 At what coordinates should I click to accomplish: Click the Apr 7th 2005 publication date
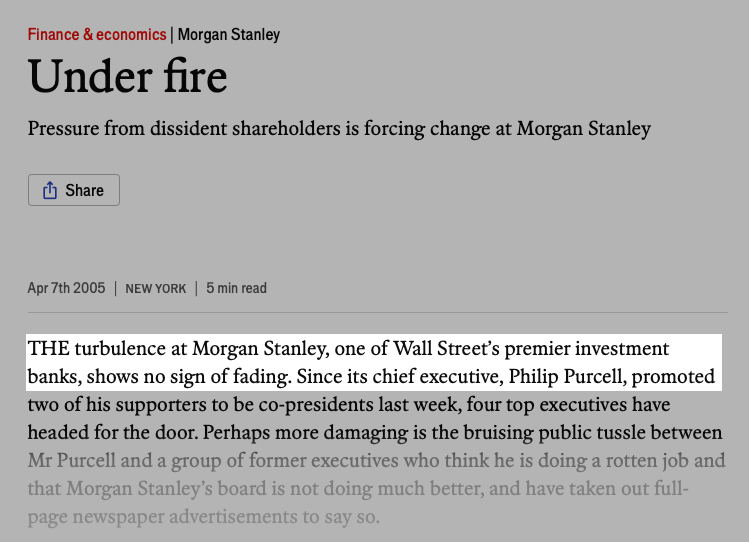66,288
